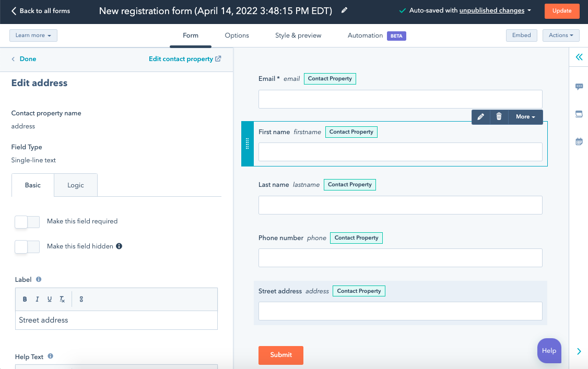The height and width of the screenshot is (369, 588).
Task: Switch to the Form tab
Action: point(191,35)
